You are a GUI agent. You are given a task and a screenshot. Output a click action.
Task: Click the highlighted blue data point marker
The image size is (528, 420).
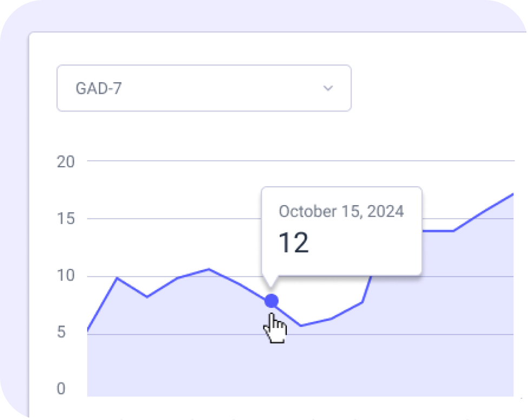click(272, 301)
